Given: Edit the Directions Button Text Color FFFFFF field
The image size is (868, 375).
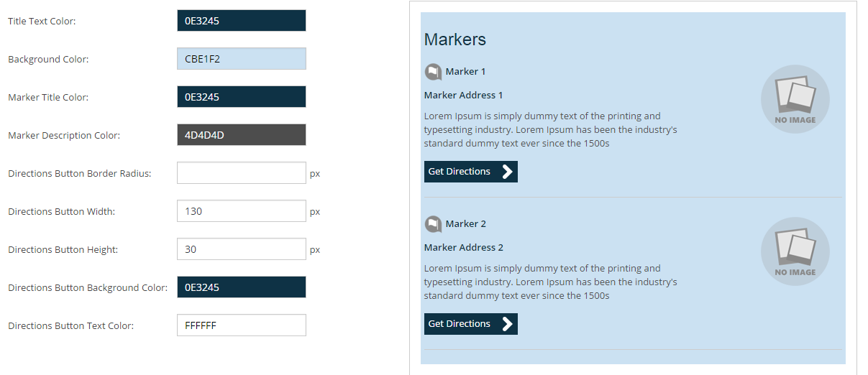Looking at the screenshot, I should (241, 325).
